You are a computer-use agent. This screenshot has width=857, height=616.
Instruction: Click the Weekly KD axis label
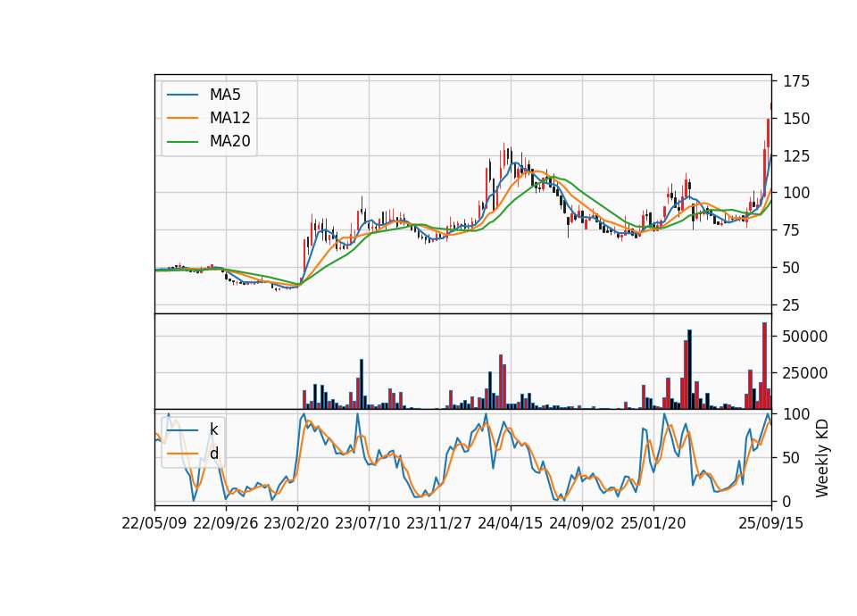(x=821, y=458)
